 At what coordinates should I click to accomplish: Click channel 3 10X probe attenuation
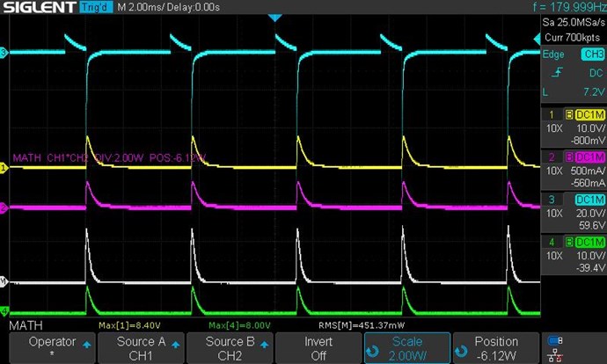[554, 214]
